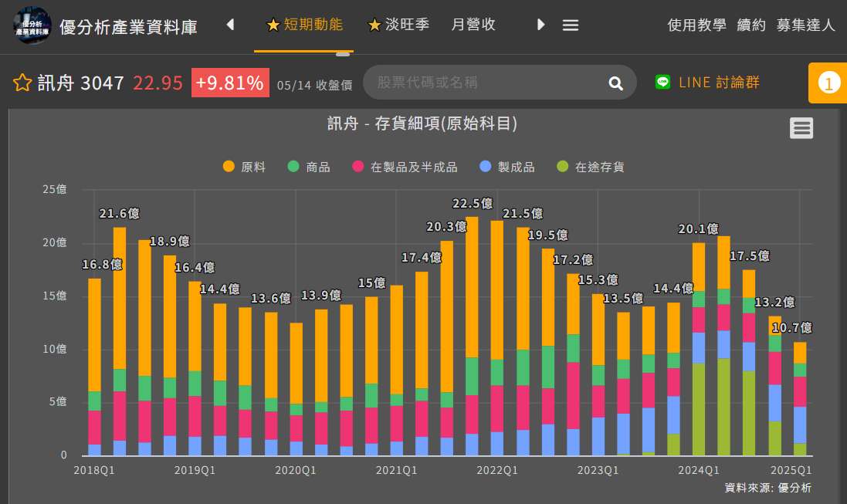Click the LINE app icon
The width and height of the screenshot is (847, 504).
pos(662,82)
